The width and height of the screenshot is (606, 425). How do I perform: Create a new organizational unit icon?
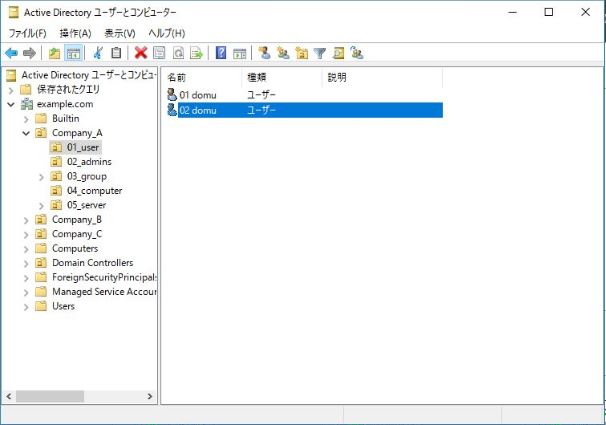click(301, 53)
